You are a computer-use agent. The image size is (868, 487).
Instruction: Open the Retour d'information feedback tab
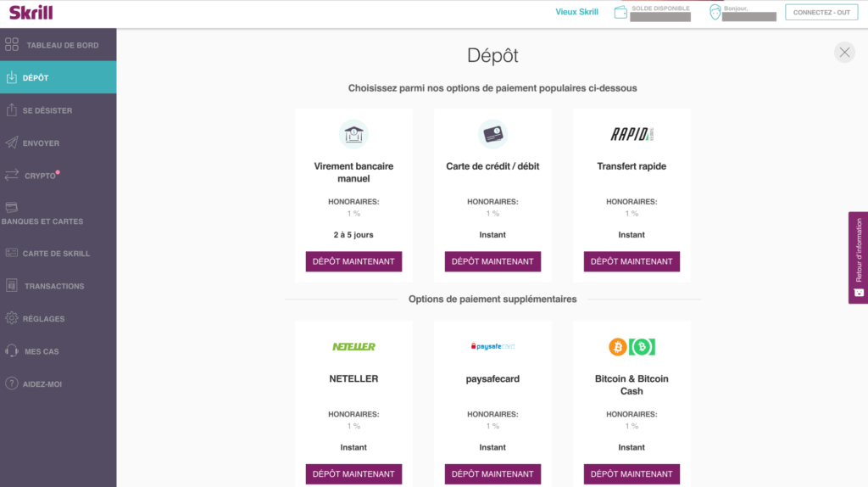[x=858, y=258]
